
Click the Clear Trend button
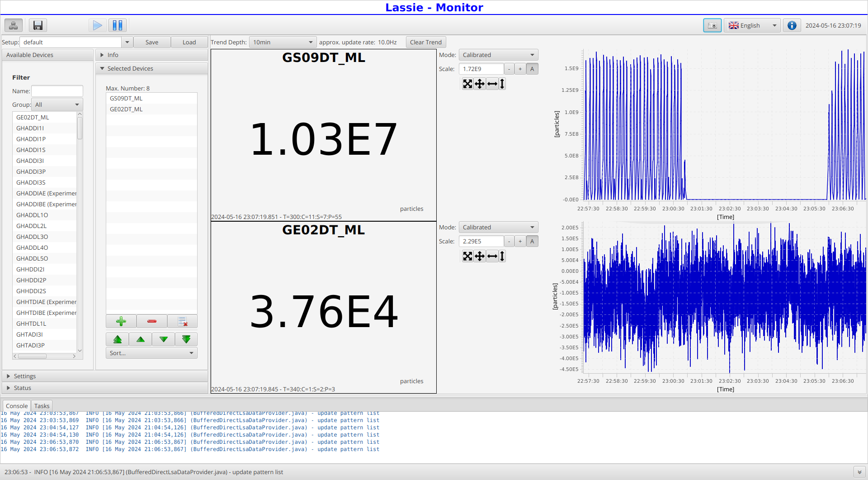coord(426,42)
